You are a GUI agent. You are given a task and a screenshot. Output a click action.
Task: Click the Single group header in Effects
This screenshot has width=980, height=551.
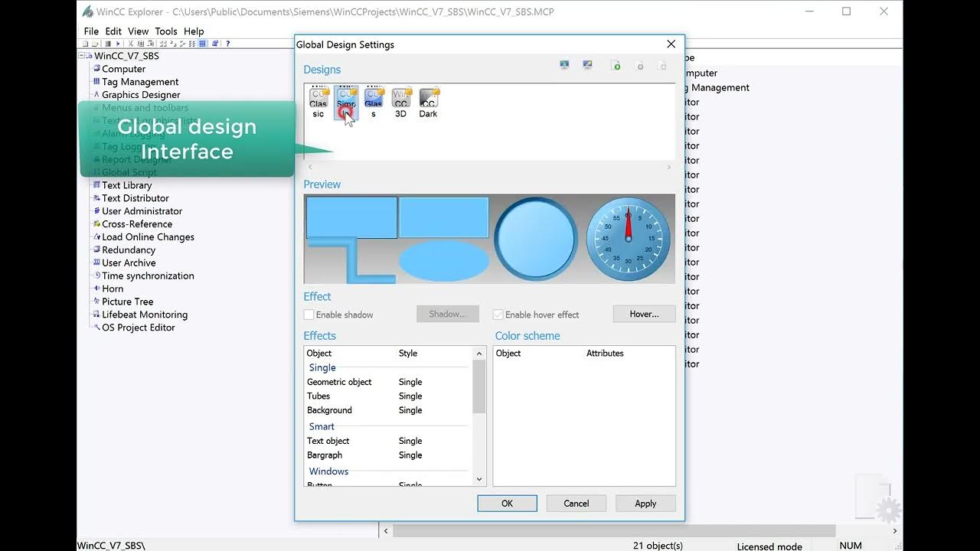pos(322,368)
